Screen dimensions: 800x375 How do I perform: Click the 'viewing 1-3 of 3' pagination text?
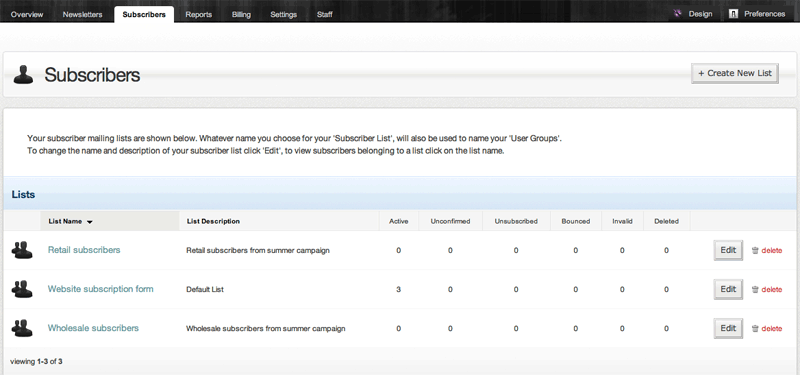click(x=36, y=362)
